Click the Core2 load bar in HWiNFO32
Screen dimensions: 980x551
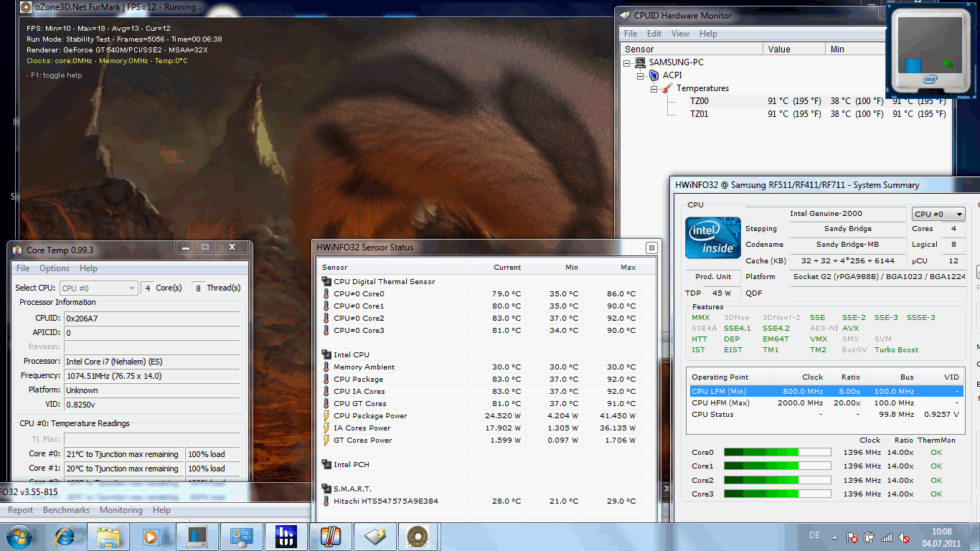coord(778,480)
